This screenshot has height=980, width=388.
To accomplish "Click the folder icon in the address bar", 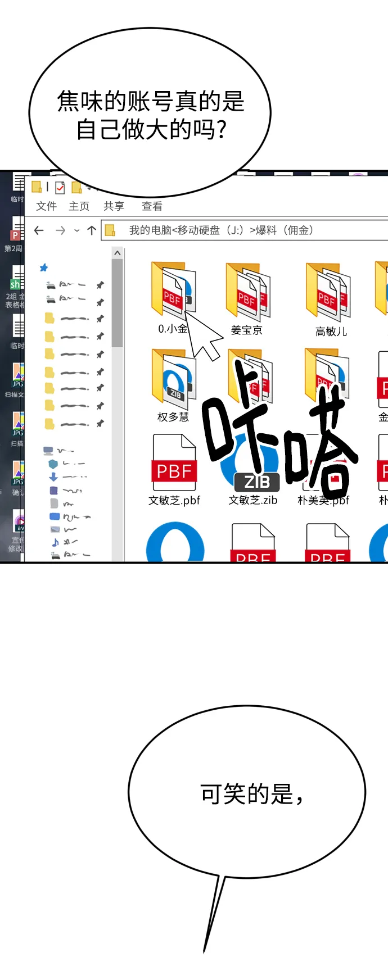I will click(110, 230).
